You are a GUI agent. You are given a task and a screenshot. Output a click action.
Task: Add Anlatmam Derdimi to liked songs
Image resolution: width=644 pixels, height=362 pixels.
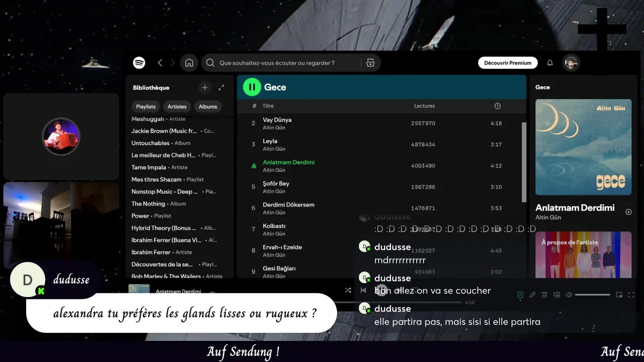(628, 212)
